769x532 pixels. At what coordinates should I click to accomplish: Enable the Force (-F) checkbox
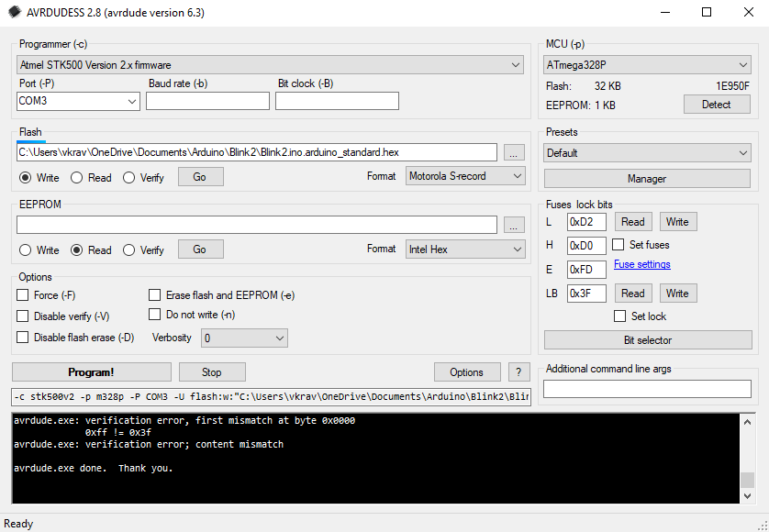click(x=23, y=295)
